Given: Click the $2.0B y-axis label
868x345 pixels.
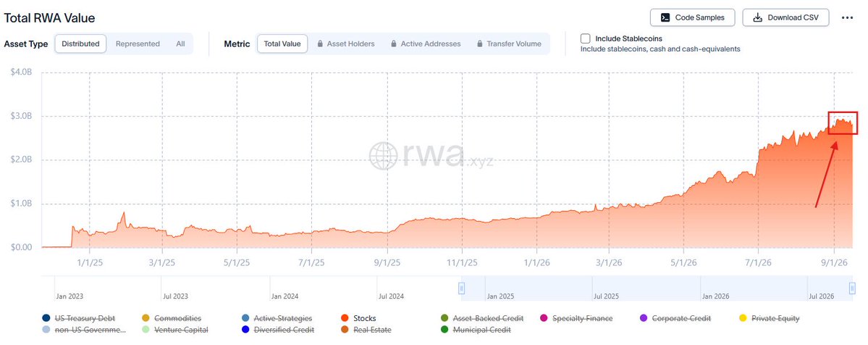Looking at the screenshot, I should pyautogui.click(x=22, y=159).
